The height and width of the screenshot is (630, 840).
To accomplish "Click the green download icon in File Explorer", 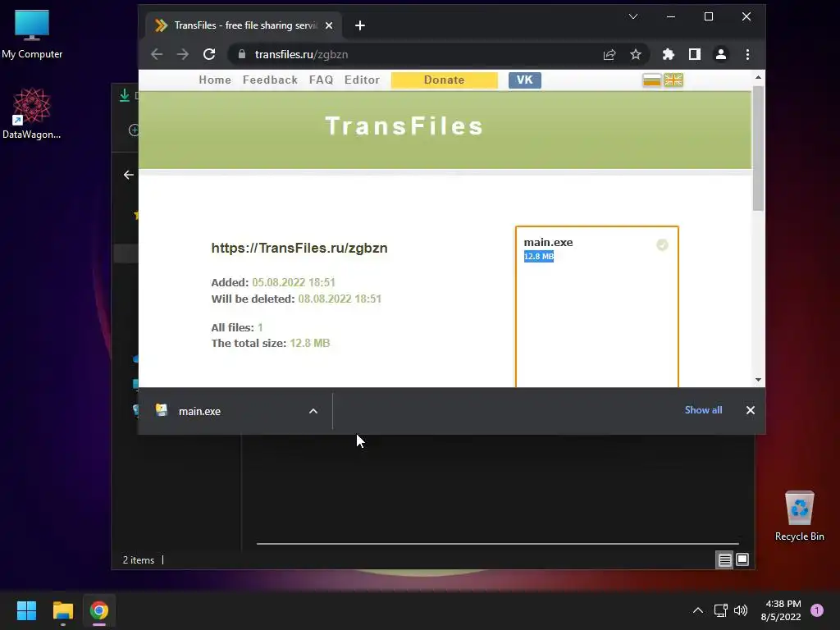I will click(x=125, y=95).
